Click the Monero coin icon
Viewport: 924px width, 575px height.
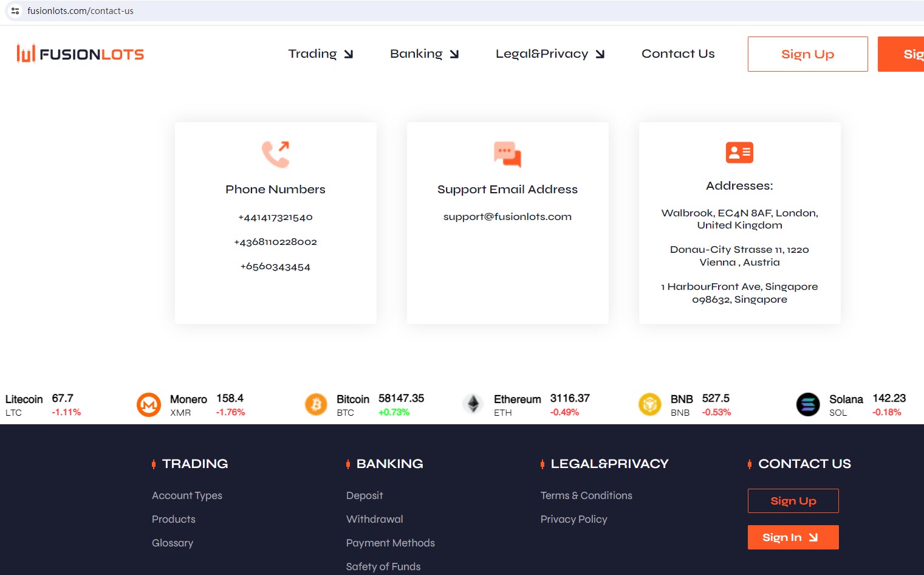pos(149,405)
